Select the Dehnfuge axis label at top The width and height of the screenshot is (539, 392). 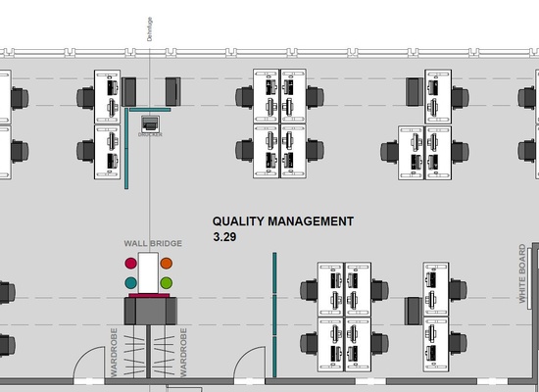[x=150, y=29]
